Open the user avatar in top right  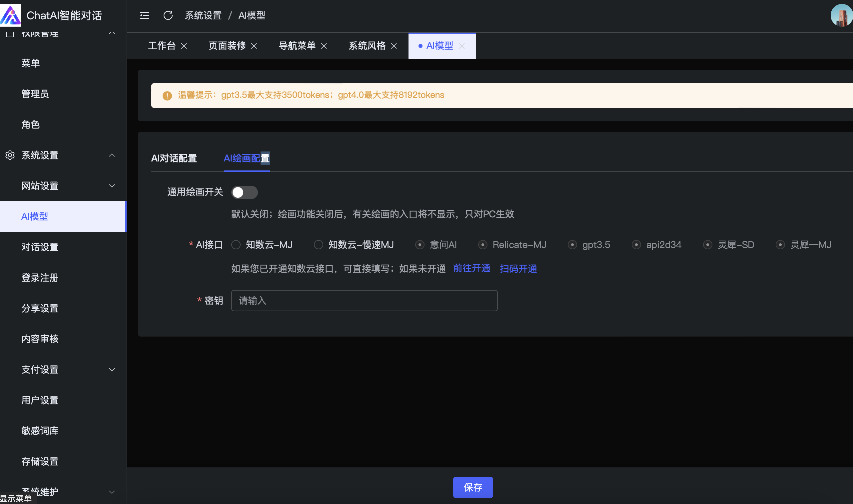pos(841,15)
